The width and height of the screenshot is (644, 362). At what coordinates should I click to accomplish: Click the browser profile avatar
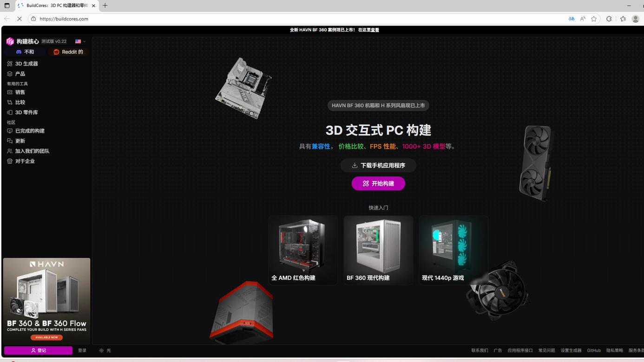636,19
